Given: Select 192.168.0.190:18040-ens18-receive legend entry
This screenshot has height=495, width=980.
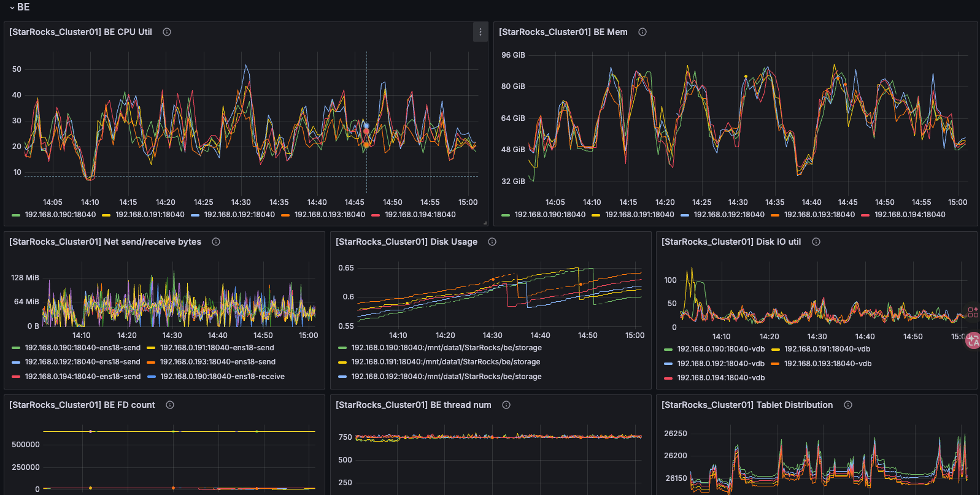Looking at the screenshot, I should (222, 377).
